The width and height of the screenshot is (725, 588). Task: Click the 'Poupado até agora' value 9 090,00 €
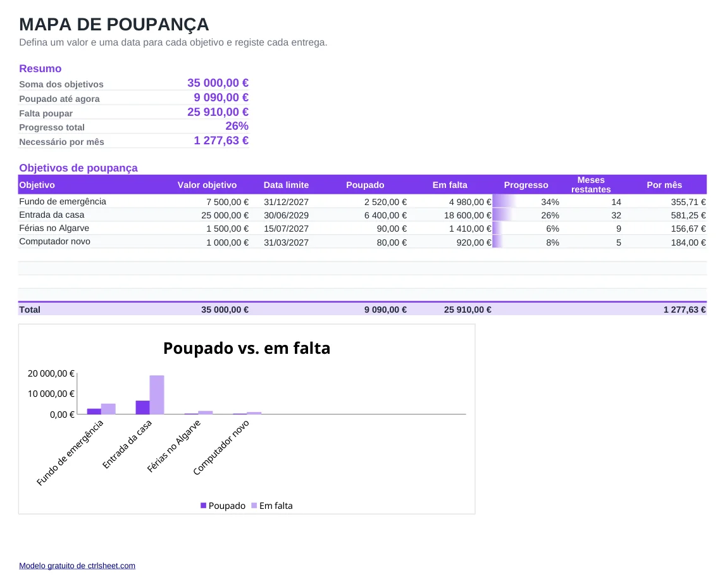221,97
